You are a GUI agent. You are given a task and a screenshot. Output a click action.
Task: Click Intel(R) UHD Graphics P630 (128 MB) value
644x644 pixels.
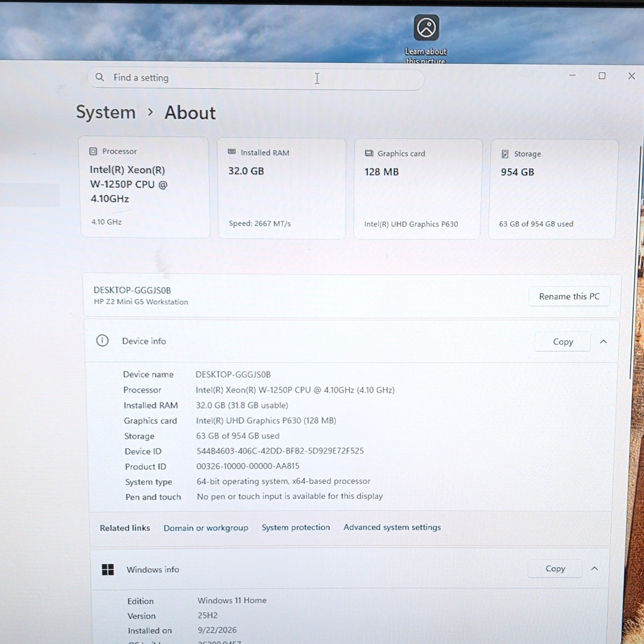(x=266, y=421)
